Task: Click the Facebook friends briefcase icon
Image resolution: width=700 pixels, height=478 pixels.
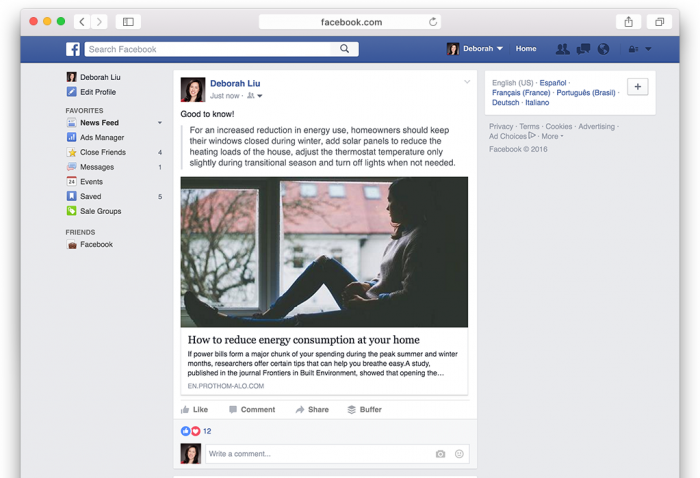Action: pyautogui.click(x=71, y=245)
